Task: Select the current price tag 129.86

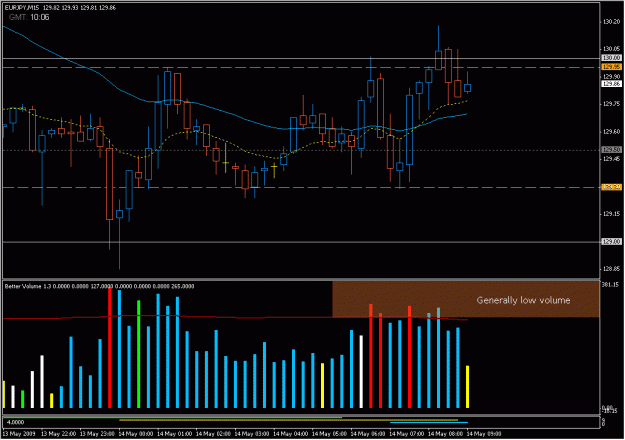Action: coord(611,84)
